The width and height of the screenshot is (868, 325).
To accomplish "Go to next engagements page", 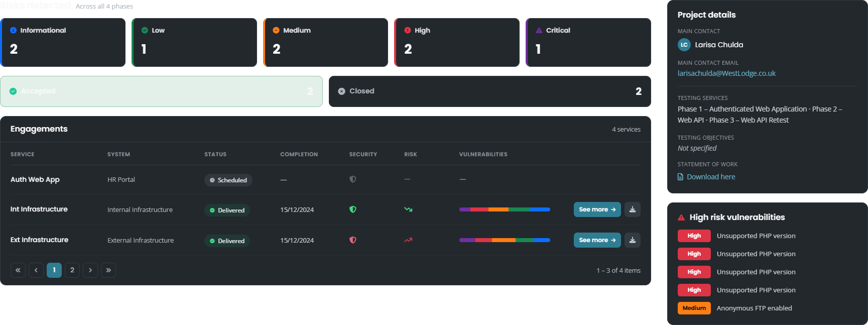I will tap(90, 270).
